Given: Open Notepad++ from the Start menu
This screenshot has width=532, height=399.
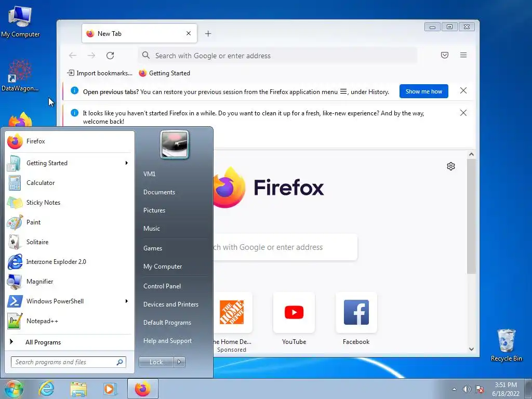Looking at the screenshot, I should click(70, 321).
